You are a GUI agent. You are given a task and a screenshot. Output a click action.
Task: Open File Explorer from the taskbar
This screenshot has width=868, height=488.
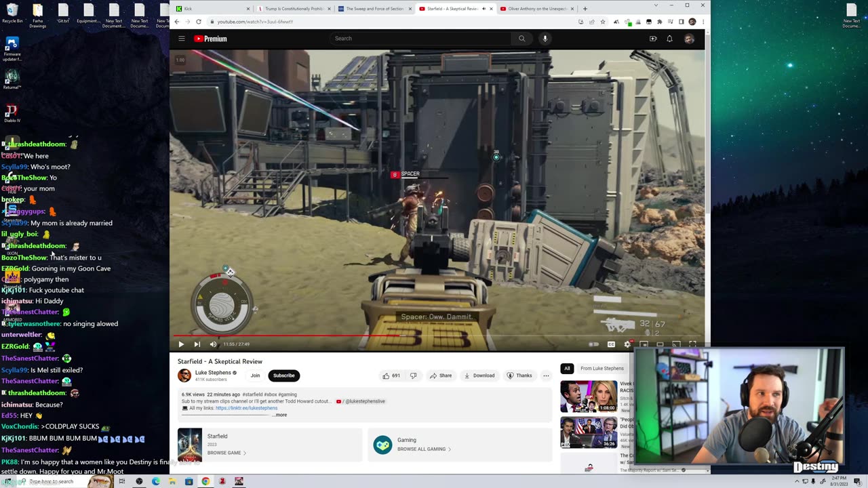click(x=172, y=481)
